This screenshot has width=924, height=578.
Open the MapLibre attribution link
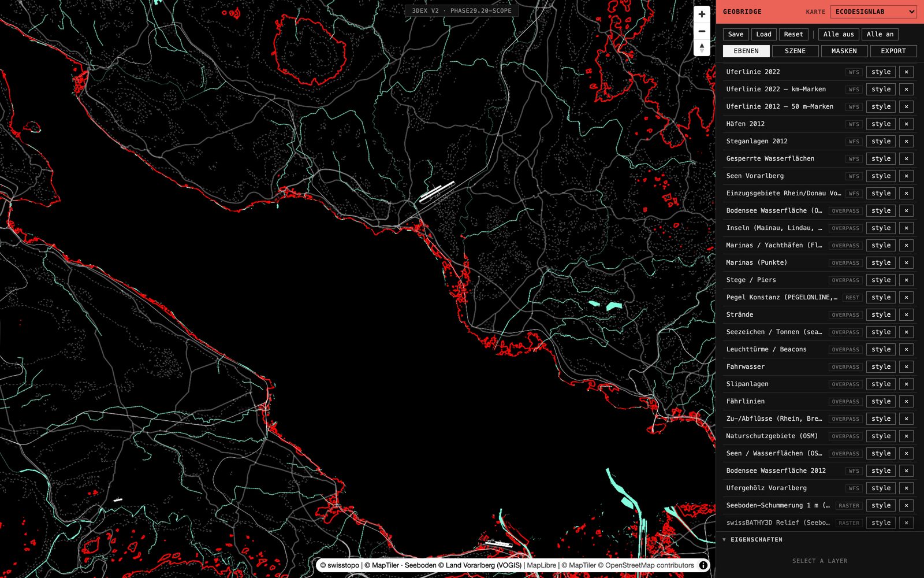tap(542, 565)
